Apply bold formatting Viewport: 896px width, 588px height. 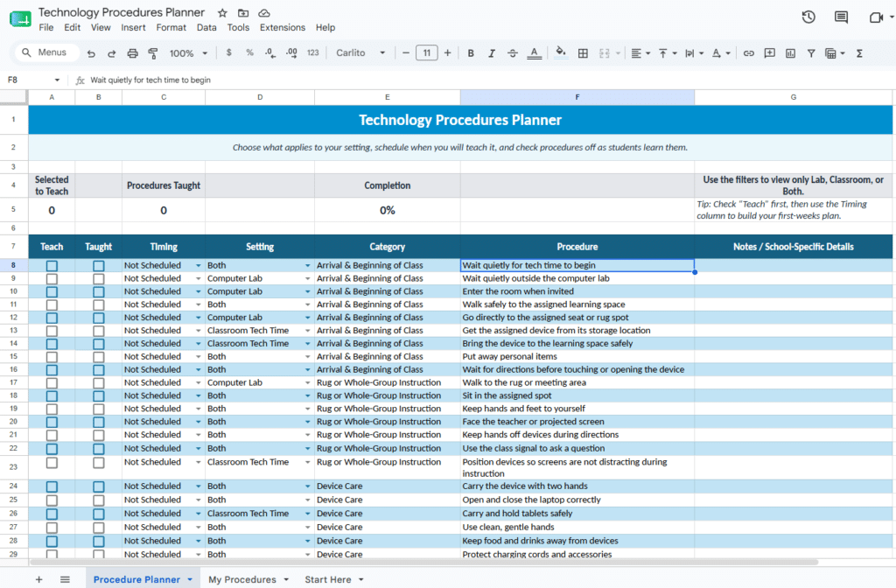click(470, 53)
